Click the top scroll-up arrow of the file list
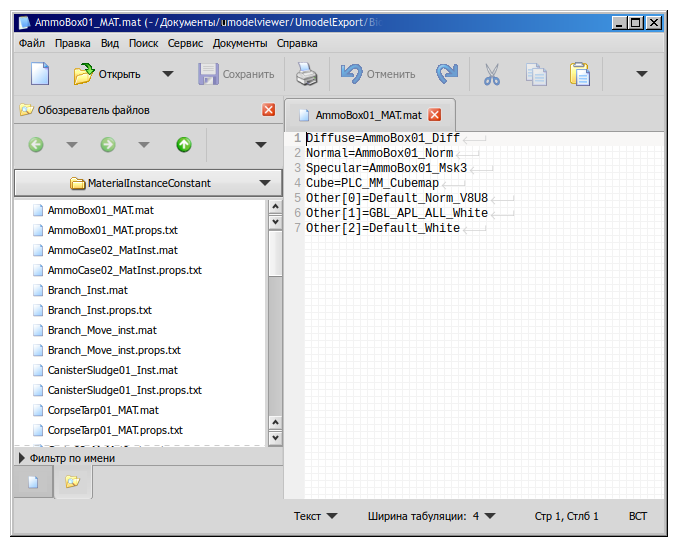 point(275,207)
